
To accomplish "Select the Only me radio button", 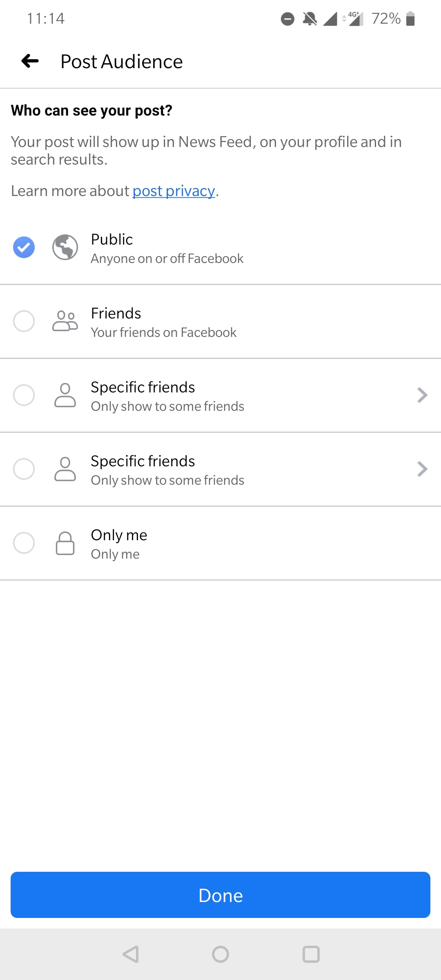I will pyautogui.click(x=24, y=543).
